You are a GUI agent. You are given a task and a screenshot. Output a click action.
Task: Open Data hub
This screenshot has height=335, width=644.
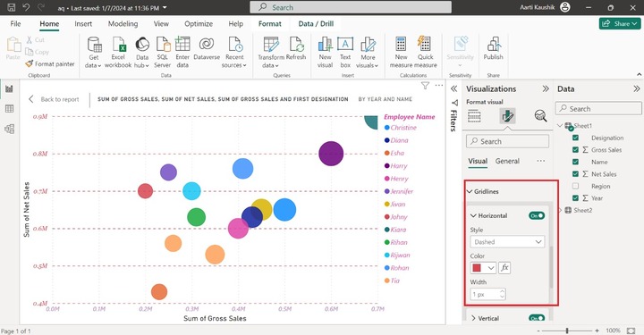141,52
